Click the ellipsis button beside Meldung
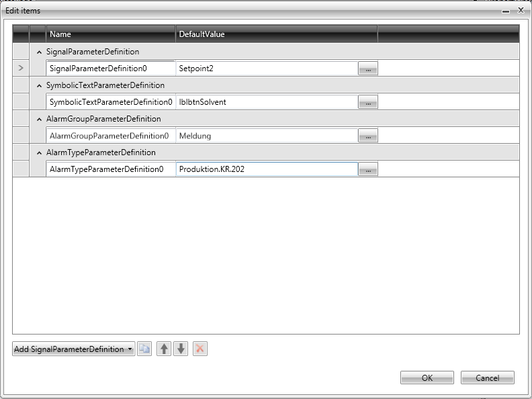 (367, 136)
